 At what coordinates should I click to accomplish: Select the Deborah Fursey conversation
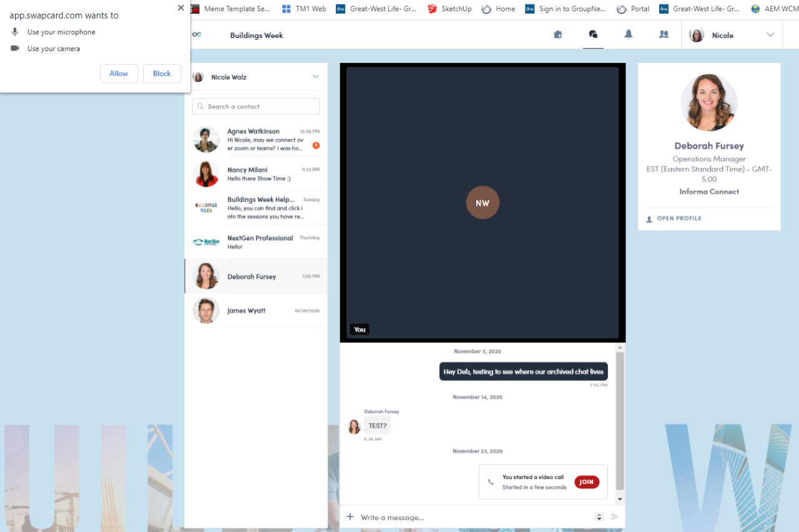tap(256, 276)
